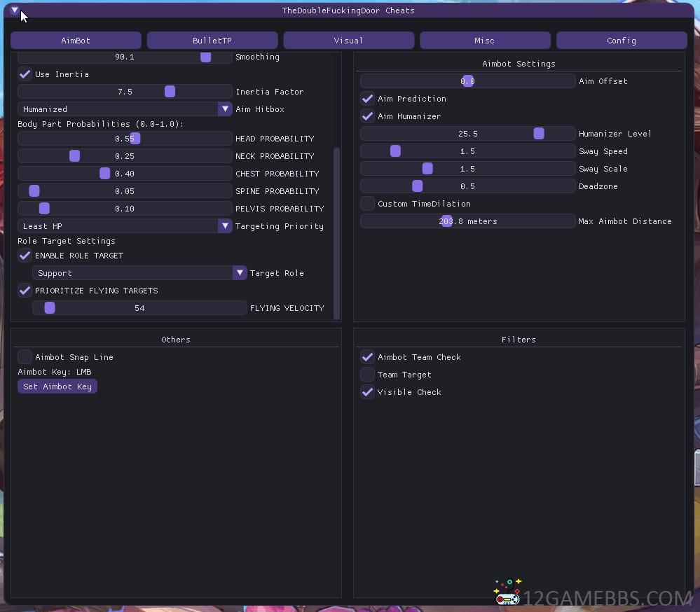Click the NECK PROBABILITY slider

[x=125, y=155]
